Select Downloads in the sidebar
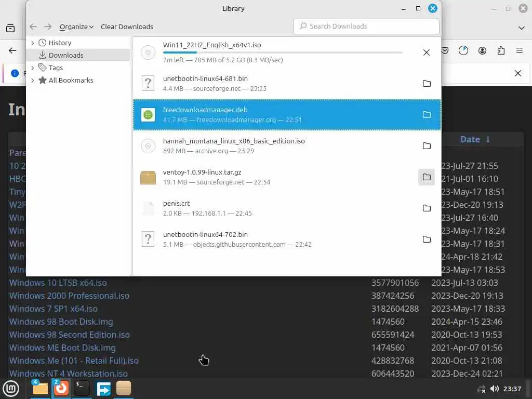The height and width of the screenshot is (399, 532). (66, 55)
